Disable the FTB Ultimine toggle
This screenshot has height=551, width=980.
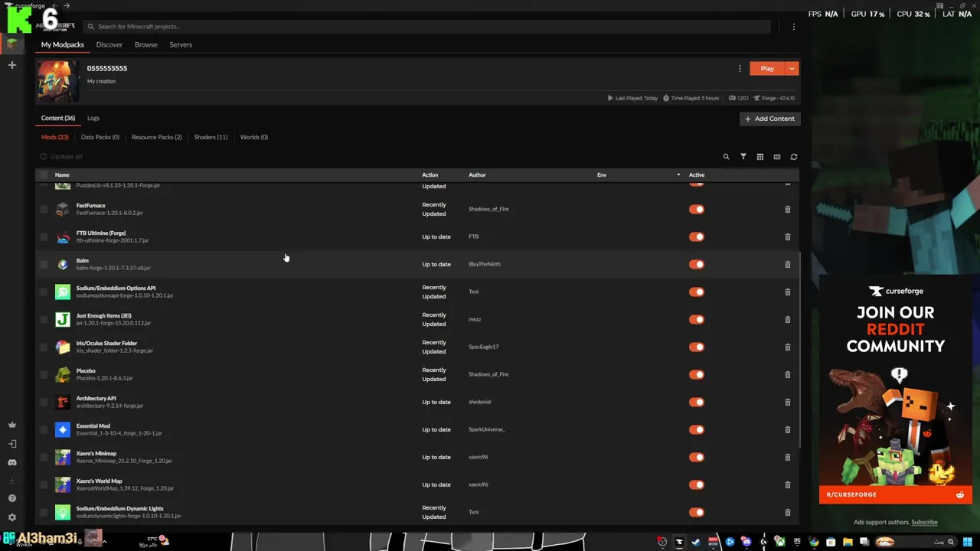point(696,236)
